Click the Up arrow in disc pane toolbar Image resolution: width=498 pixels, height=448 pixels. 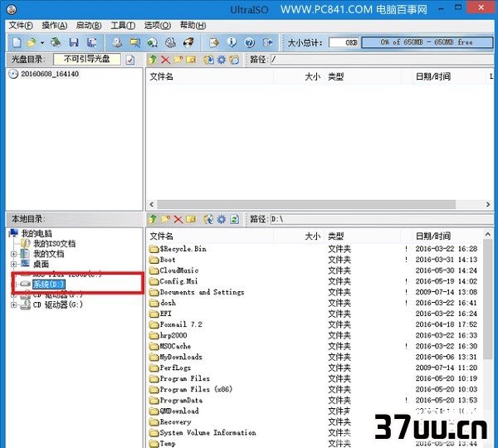point(153,60)
